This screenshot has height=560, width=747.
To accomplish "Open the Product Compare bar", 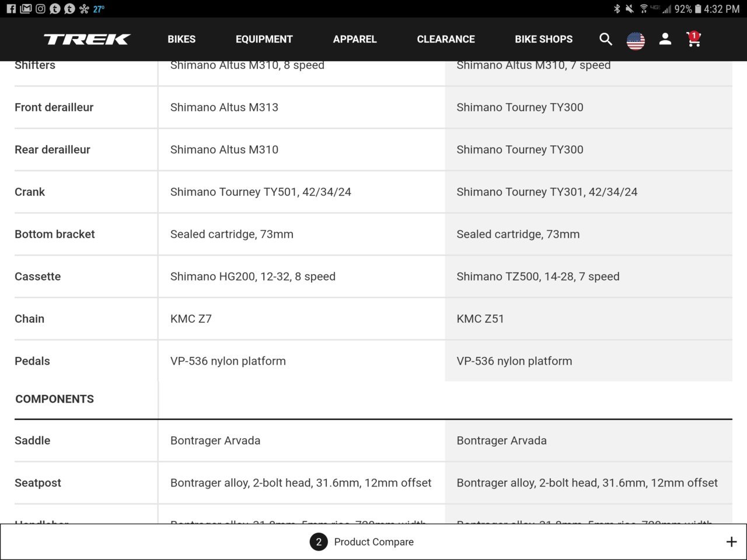I will click(x=373, y=542).
